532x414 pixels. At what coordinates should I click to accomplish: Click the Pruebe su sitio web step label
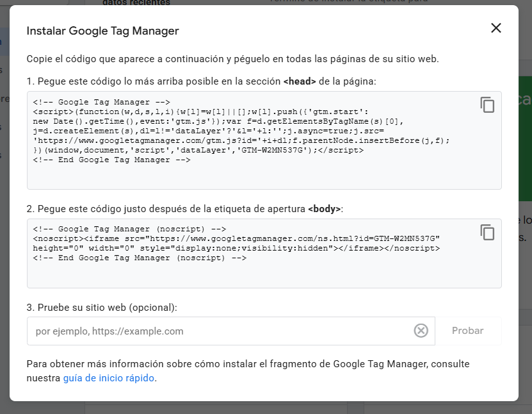coord(102,307)
